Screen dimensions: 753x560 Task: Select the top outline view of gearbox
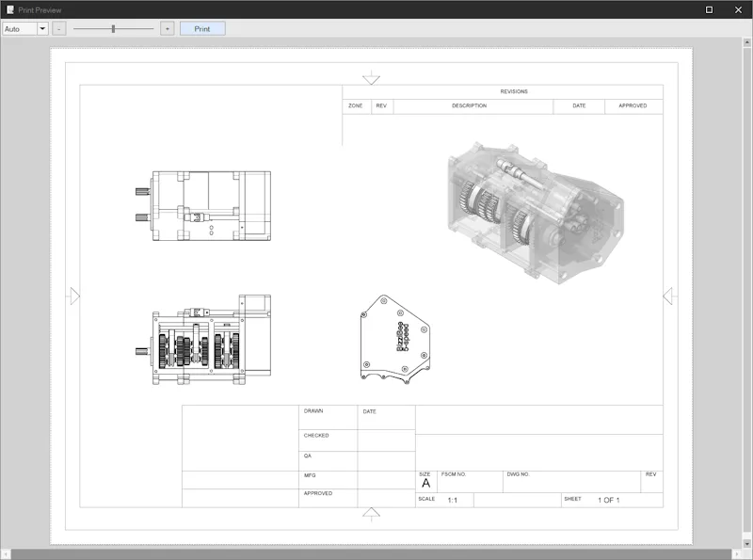203,205
